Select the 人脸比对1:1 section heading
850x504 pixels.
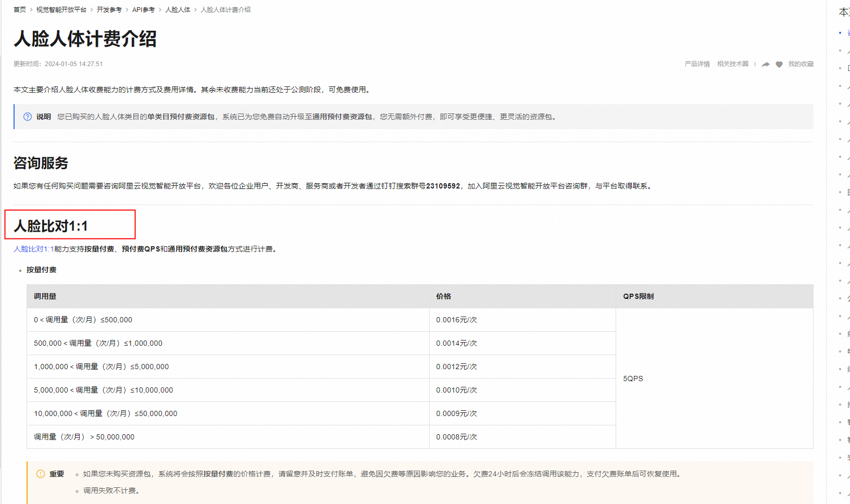[x=51, y=226]
